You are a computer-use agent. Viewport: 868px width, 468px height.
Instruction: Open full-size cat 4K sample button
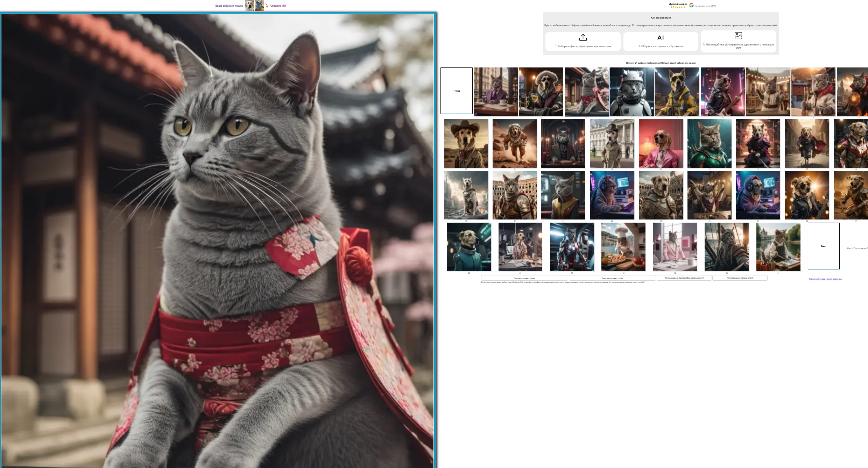pyautogui.click(x=740, y=278)
